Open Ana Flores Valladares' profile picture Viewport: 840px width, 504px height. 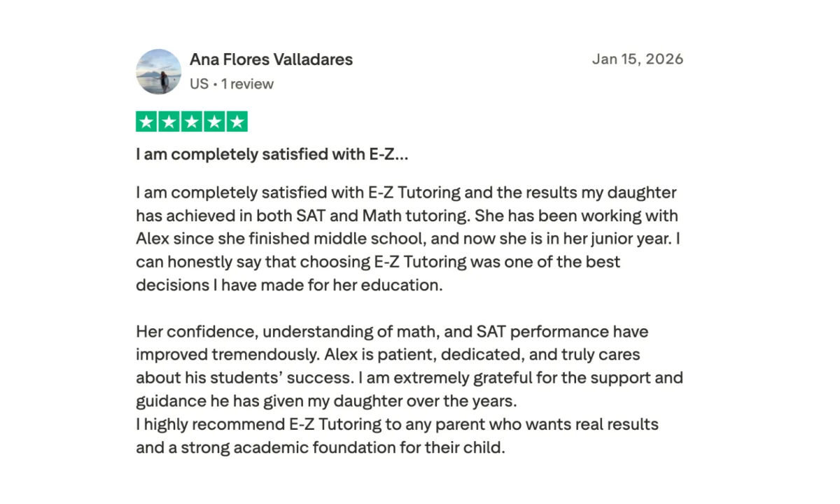[x=158, y=71]
